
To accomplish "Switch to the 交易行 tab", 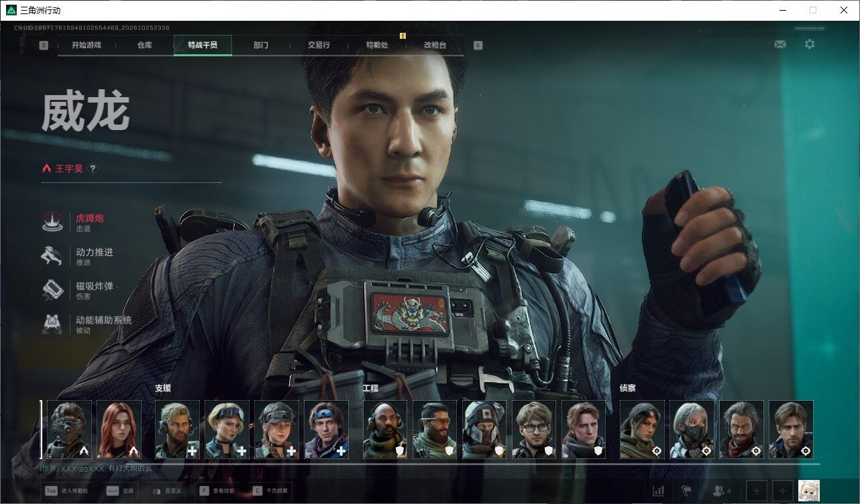I will coord(319,45).
